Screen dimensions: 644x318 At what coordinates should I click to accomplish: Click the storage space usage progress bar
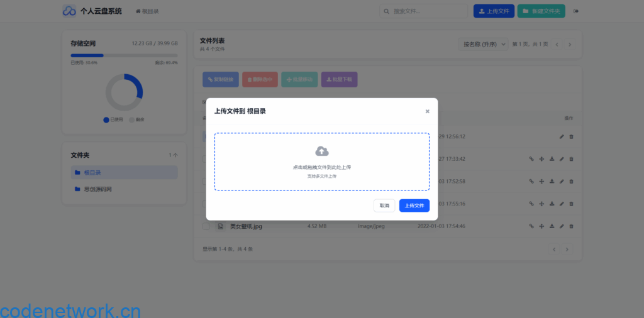[x=124, y=55]
